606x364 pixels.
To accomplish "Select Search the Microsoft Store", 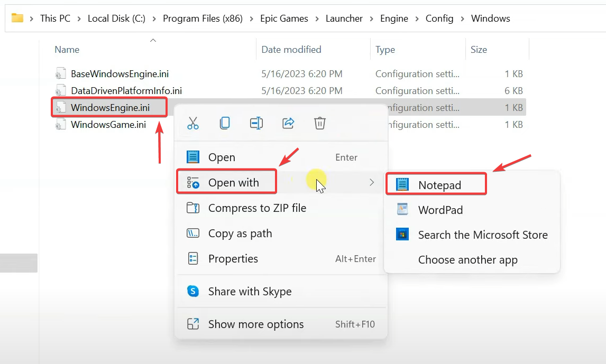I will [x=472, y=235].
